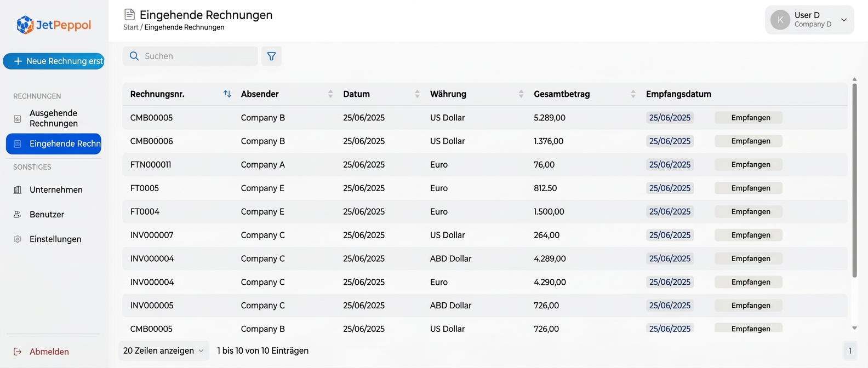Click Abmelden to log out
This screenshot has width=868, height=368.
(x=49, y=352)
